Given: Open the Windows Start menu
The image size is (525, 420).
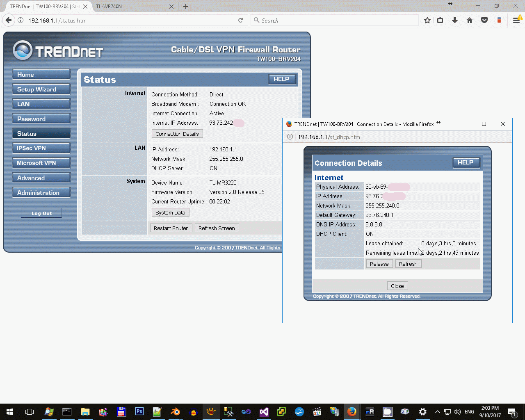Looking at the screenshot, I should 10,412.
